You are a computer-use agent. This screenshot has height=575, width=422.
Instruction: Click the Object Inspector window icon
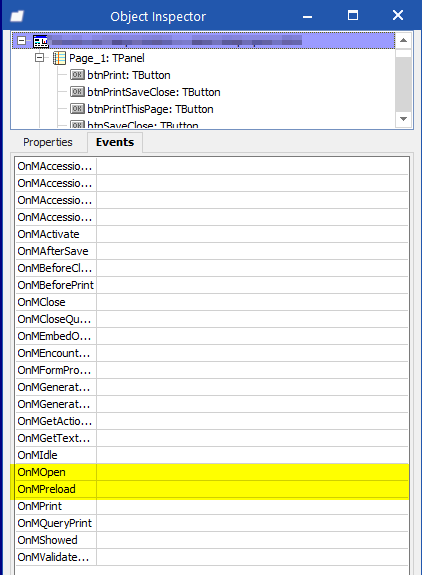pyautogui.click(x=17, y=16)
